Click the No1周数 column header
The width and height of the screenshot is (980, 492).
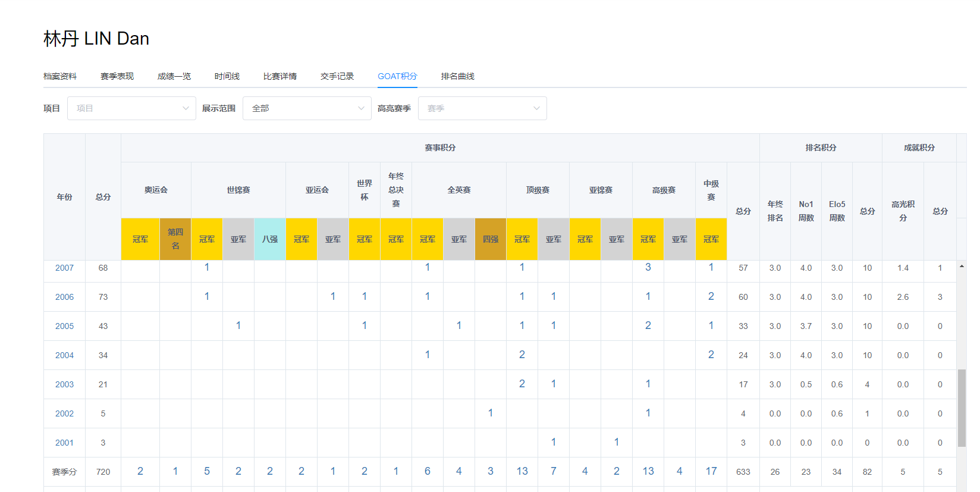click(x=806, y=211)
